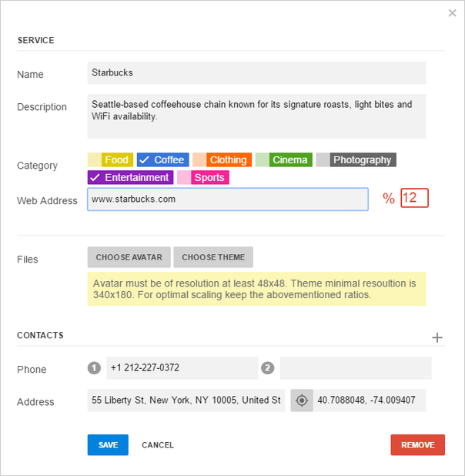This screenshot has height=476, width=465.
Task: Uncheck the Coffee category
Action: click(163, 159)
